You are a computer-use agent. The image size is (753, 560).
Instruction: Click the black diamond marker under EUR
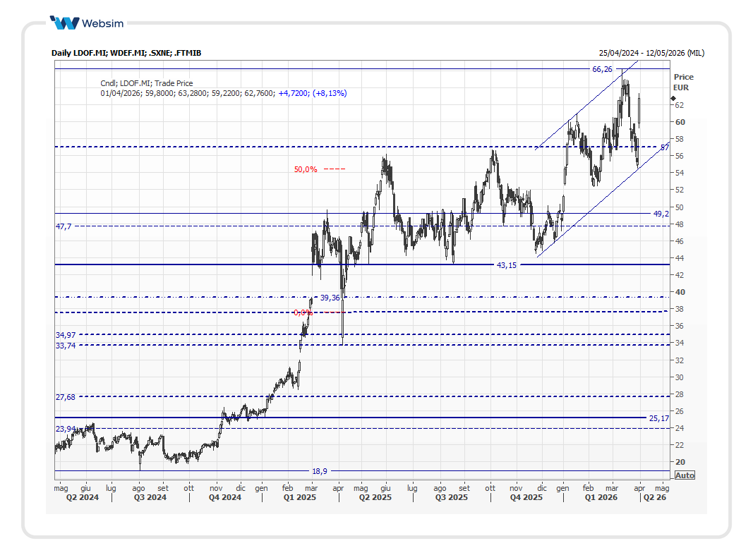673,98
